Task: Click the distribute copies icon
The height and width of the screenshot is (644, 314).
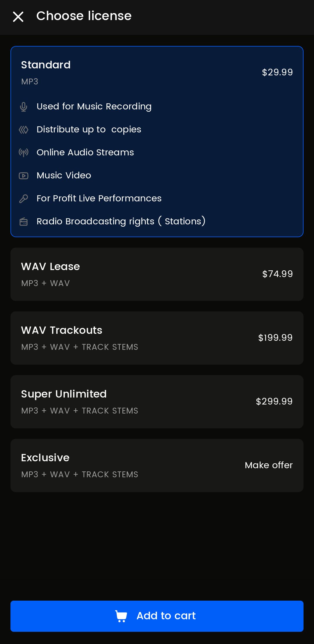Action: tap(24, 129)
